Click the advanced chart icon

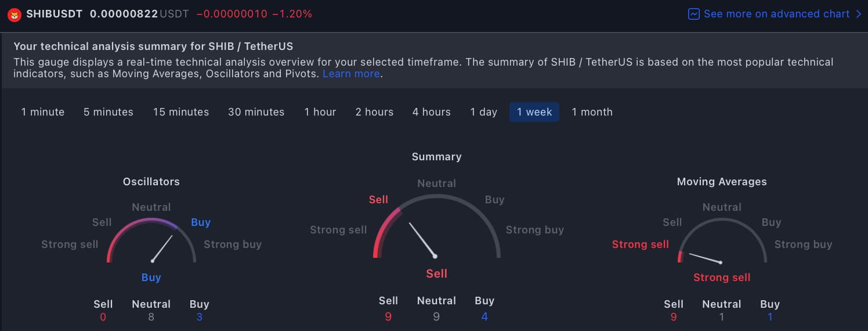(693, 14)
